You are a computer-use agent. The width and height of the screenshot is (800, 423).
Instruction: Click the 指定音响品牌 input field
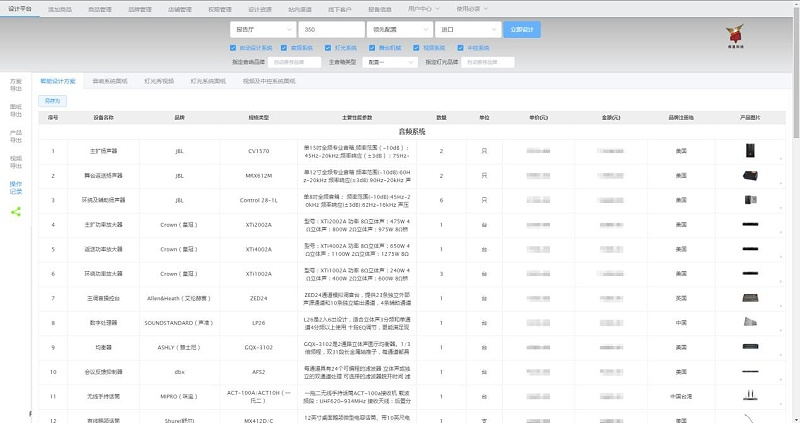coord(294,62)
